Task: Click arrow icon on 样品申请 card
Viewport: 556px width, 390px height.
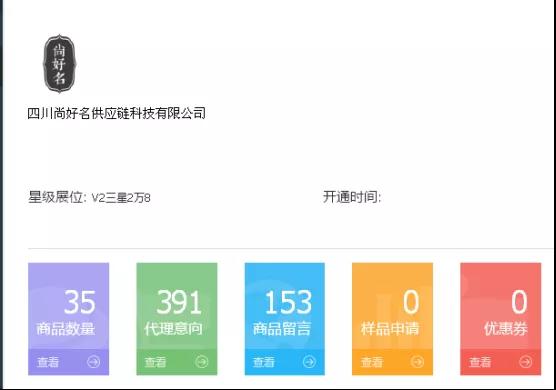Action: [x=417, y=362]
